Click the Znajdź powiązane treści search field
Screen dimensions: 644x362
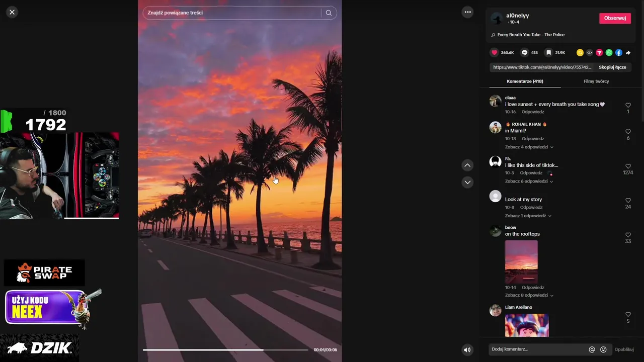[x=232, y=13]
